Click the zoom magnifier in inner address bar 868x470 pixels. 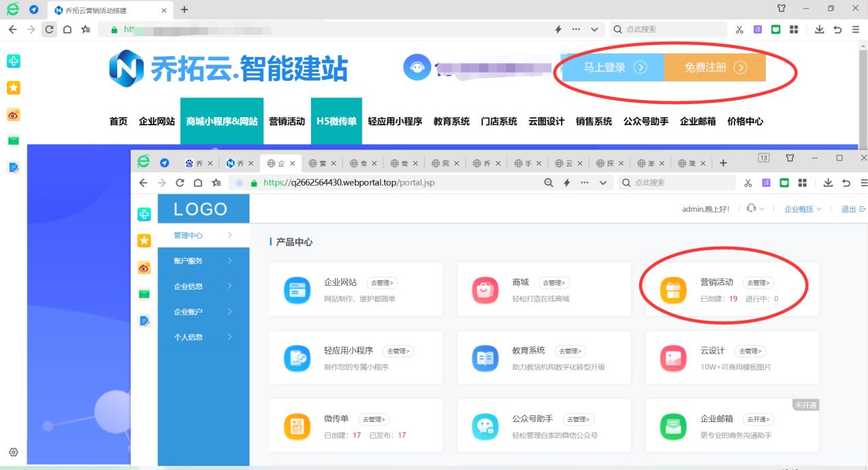tap(548, 183)
